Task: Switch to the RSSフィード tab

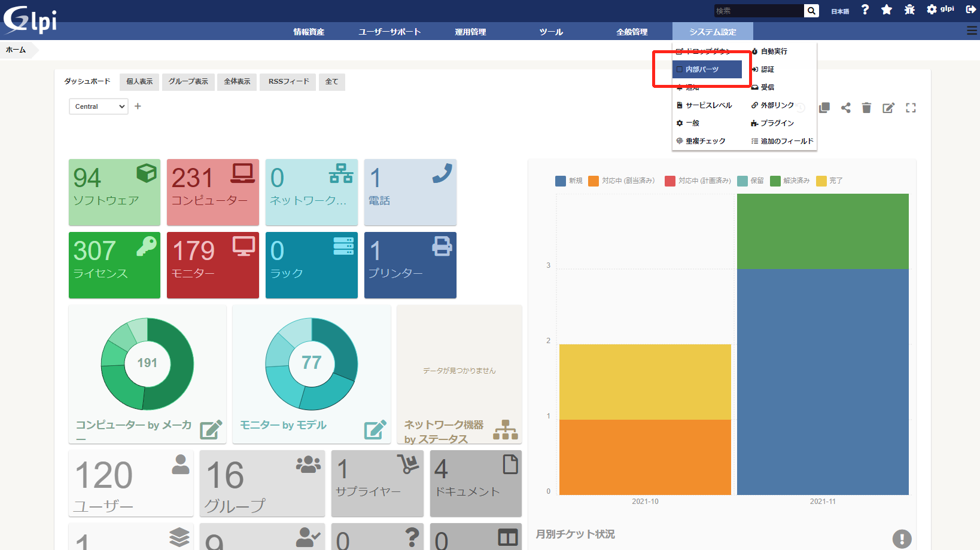Action: 288,82
